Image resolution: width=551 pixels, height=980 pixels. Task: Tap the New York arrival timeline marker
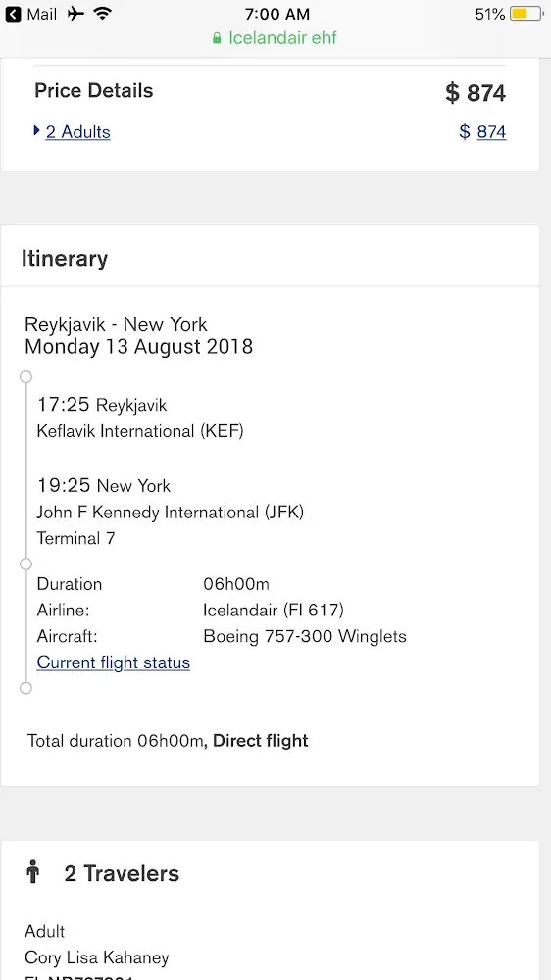[x=25, y=564]
